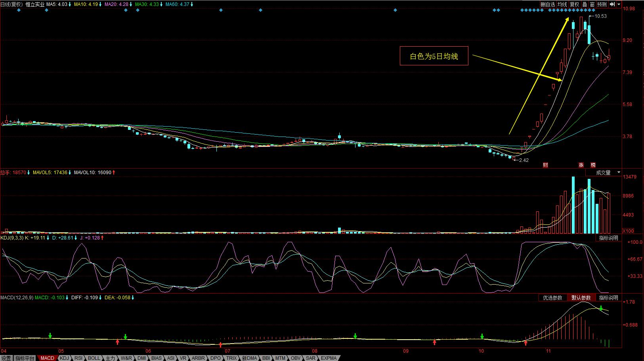Open 指标说明 for the KDJ panel
The width and height of the screenshot is (644, 361).
(x=608, y=238)
